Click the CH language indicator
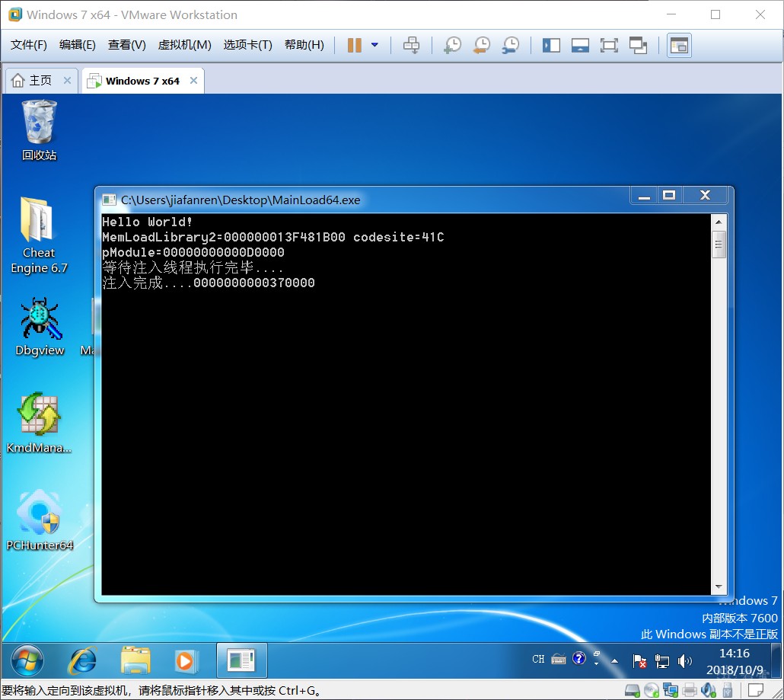 coord(538,660)
